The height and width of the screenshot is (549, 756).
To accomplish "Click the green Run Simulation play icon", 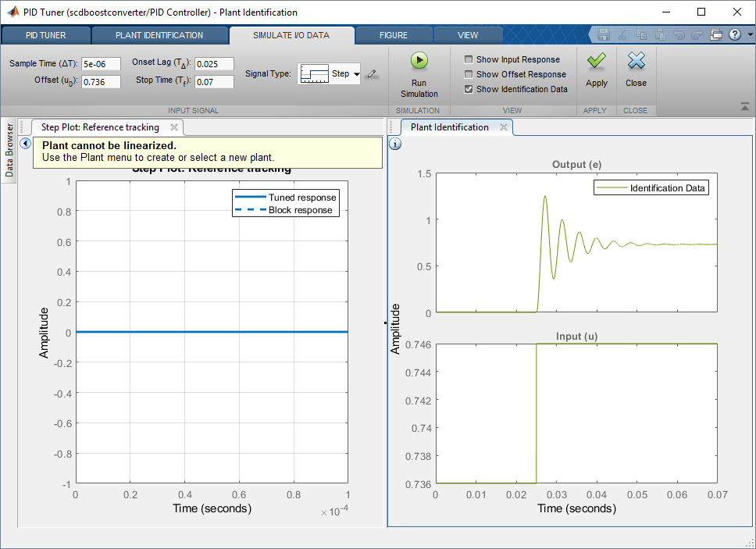I will click(419, 61).
